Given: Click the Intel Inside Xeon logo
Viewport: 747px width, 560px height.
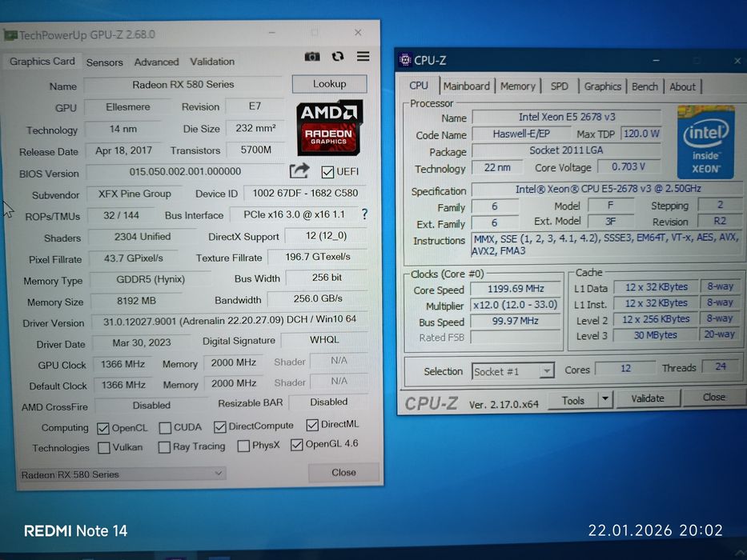Looking at the screenshot, I should coord(705,142).
